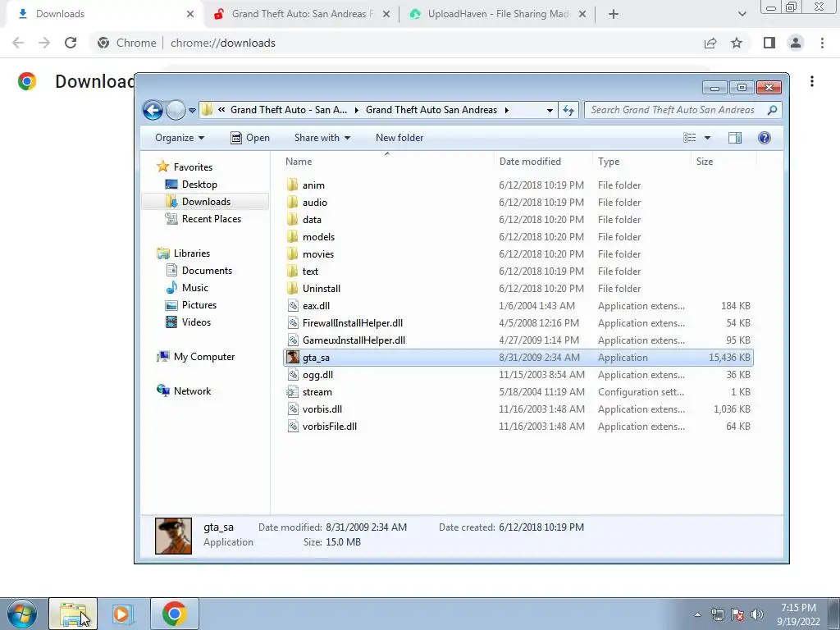Click the volume speaker tray icon
Screen dimensions: 840x630
click(x=757, y=614)
